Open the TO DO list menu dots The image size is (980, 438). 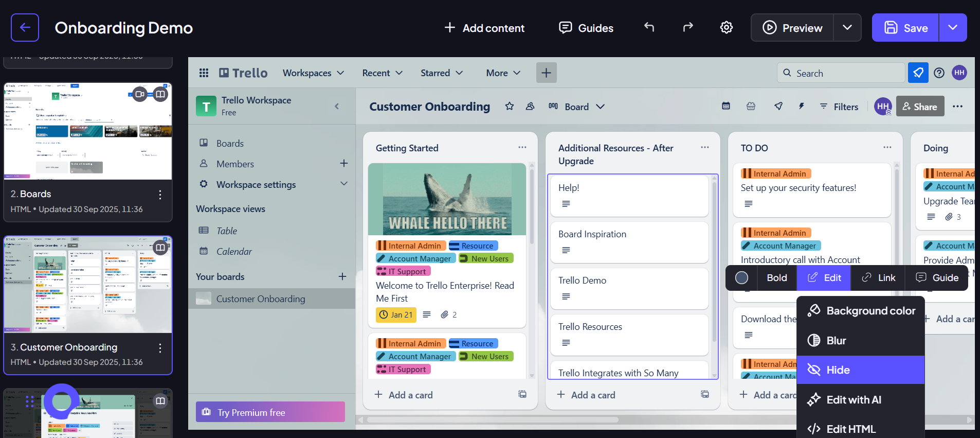pyautogui.click(x=887, y=147)
